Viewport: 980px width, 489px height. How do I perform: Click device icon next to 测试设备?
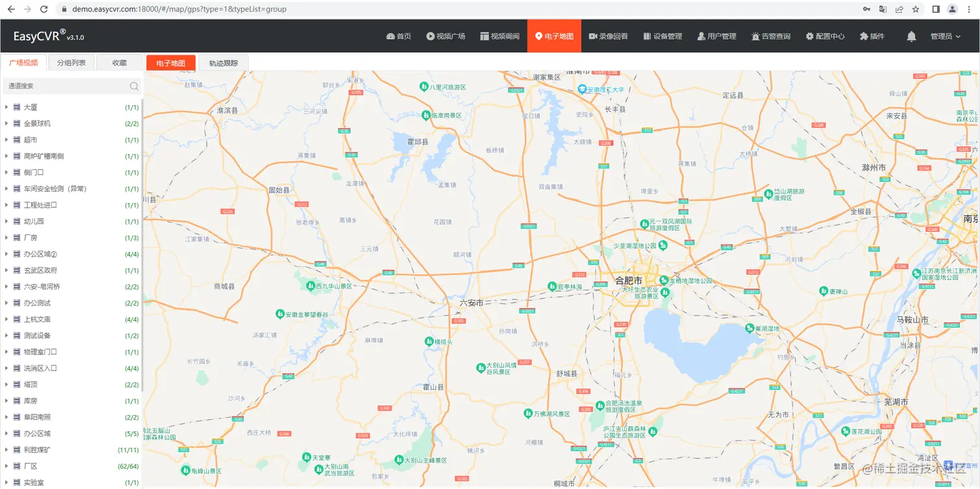tap(17, 335)
